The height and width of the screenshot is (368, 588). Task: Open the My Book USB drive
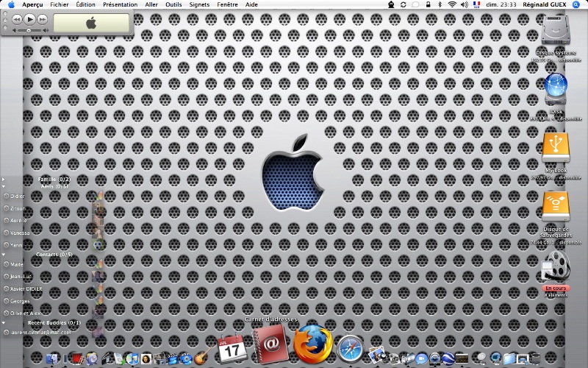556,147
